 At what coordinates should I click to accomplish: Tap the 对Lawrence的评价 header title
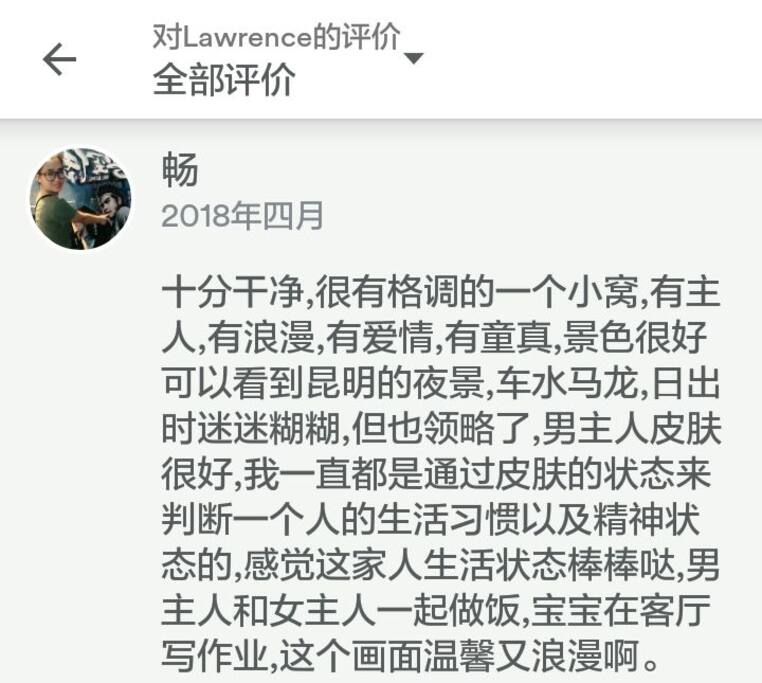(x=276, y=36)
